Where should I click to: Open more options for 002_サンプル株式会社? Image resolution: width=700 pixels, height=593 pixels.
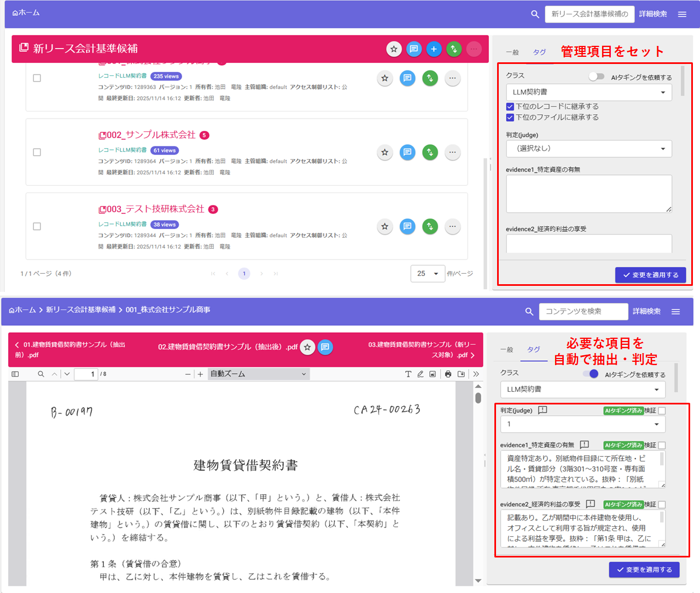click(452, 152)
